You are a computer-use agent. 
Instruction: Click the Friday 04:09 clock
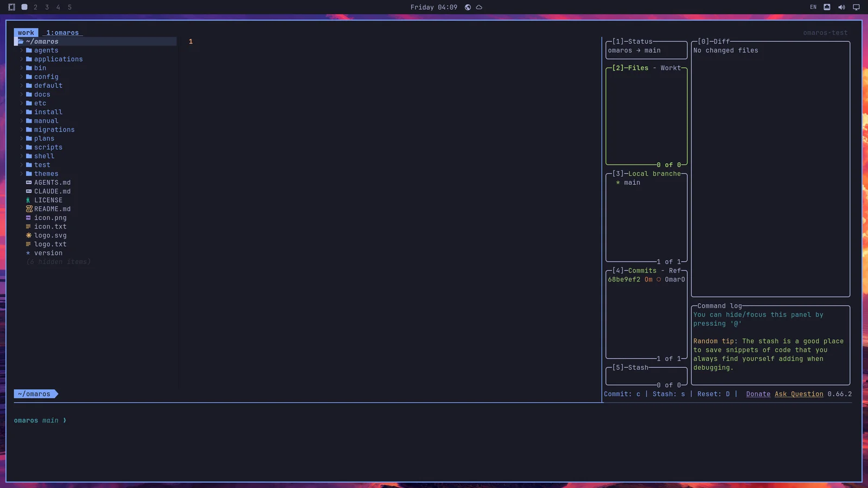pos(434,7)
